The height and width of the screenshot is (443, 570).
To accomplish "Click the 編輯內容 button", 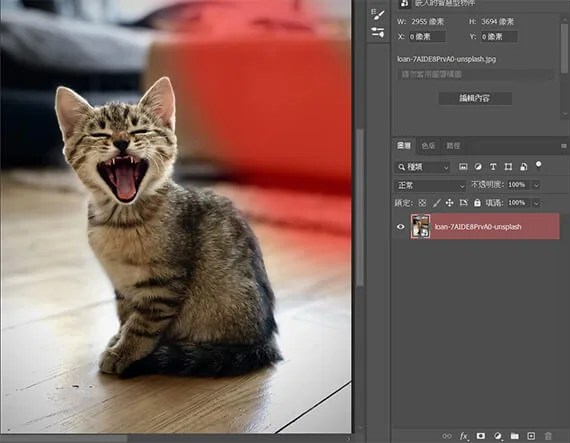I will (x=475, y=98).
